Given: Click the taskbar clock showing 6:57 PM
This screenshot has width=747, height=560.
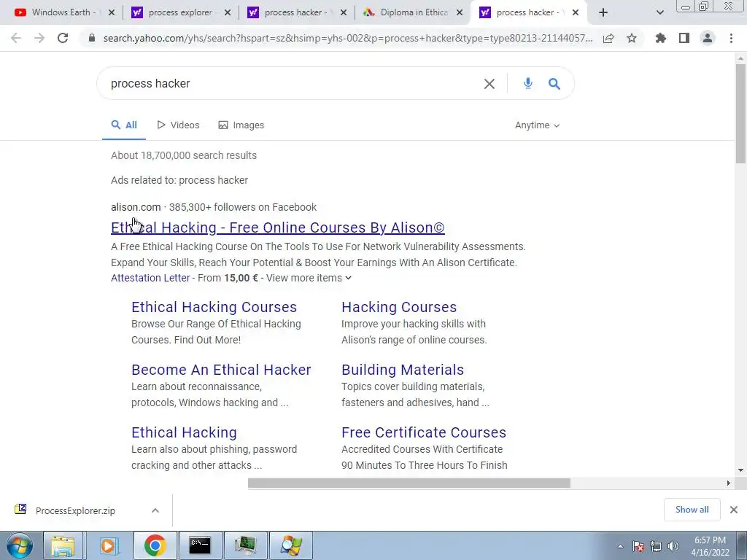Looking at the screenshot, I should coord(710,546).
